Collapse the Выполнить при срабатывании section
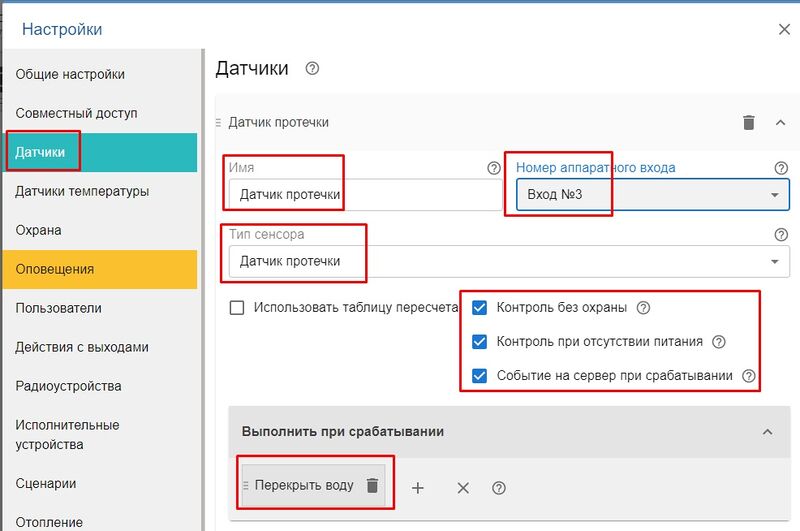800x531 pixels. click(x=767, y=432)
